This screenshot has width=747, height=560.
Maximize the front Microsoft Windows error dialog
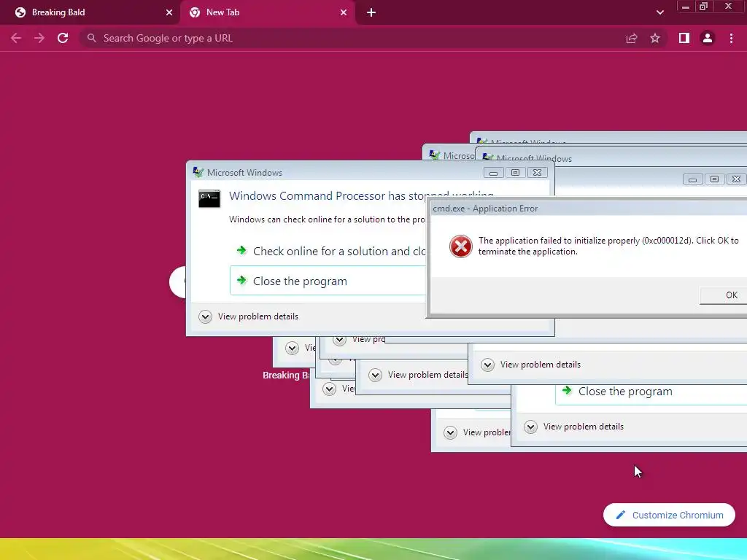pos(515,172)
